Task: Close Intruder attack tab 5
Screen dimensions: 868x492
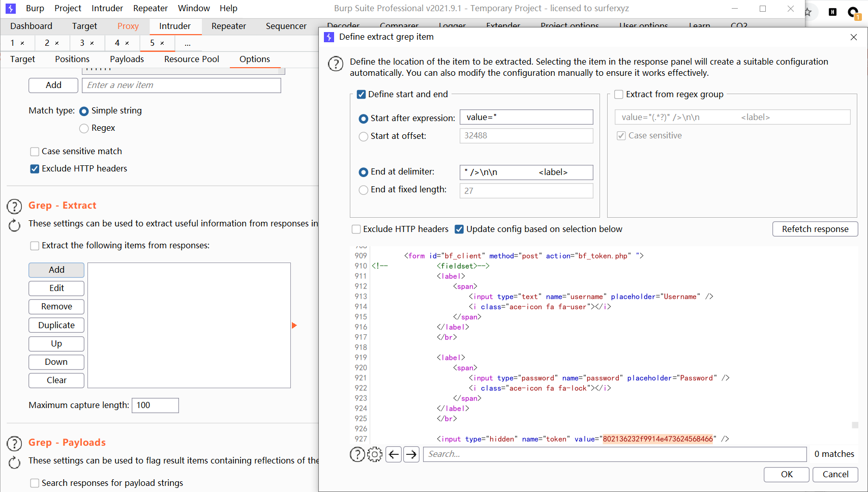Action: [162, 43]
